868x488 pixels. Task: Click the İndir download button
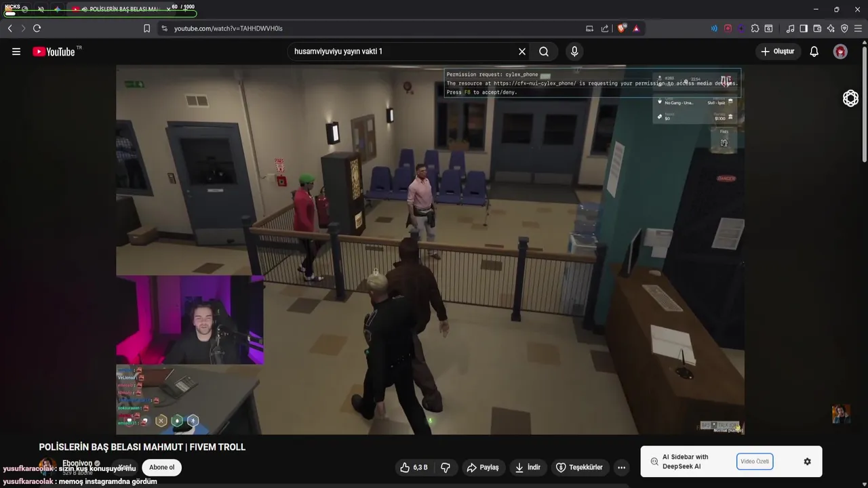pyautogui.click(x=528, y=467)
